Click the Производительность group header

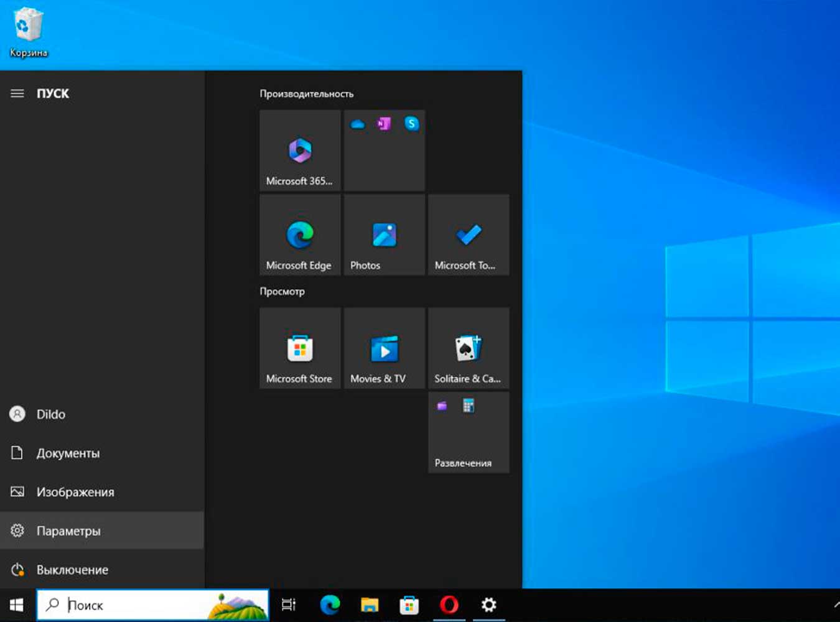(307, 94)
